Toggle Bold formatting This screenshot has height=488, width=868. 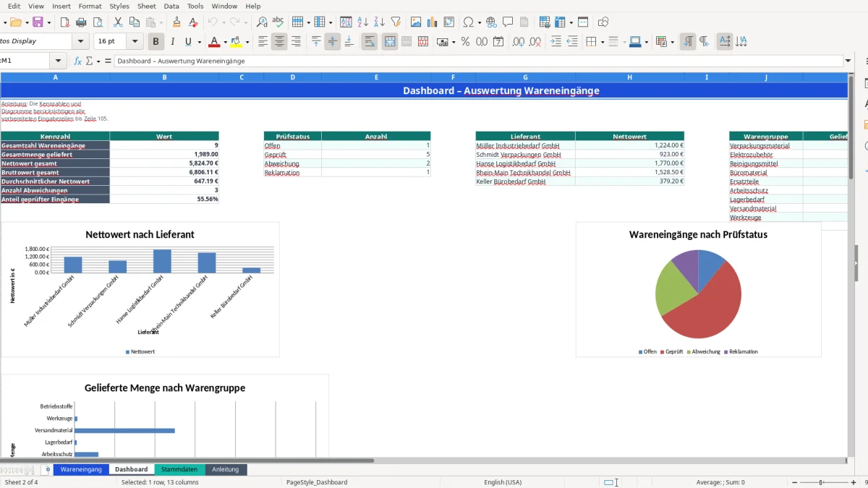point(156,42)
